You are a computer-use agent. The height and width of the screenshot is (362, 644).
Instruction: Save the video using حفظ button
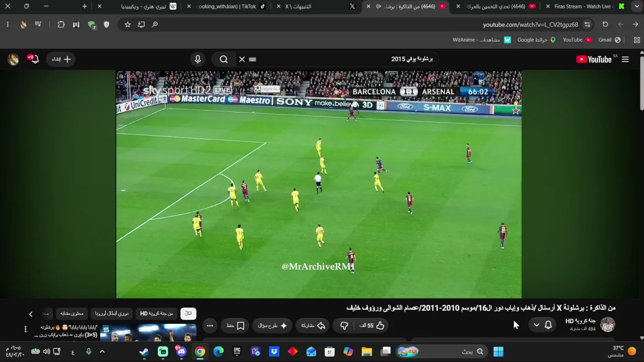235,326
